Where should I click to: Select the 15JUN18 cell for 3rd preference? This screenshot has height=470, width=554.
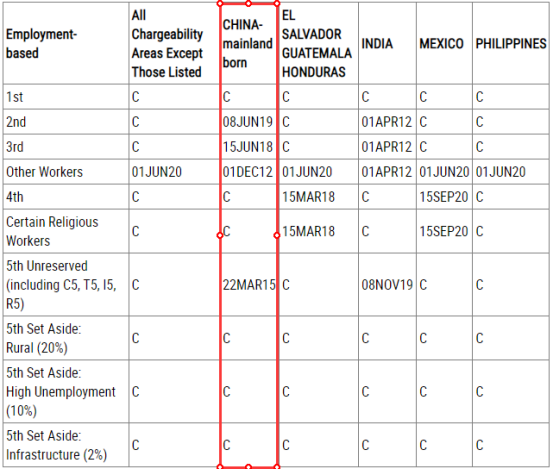click(248, 147)
